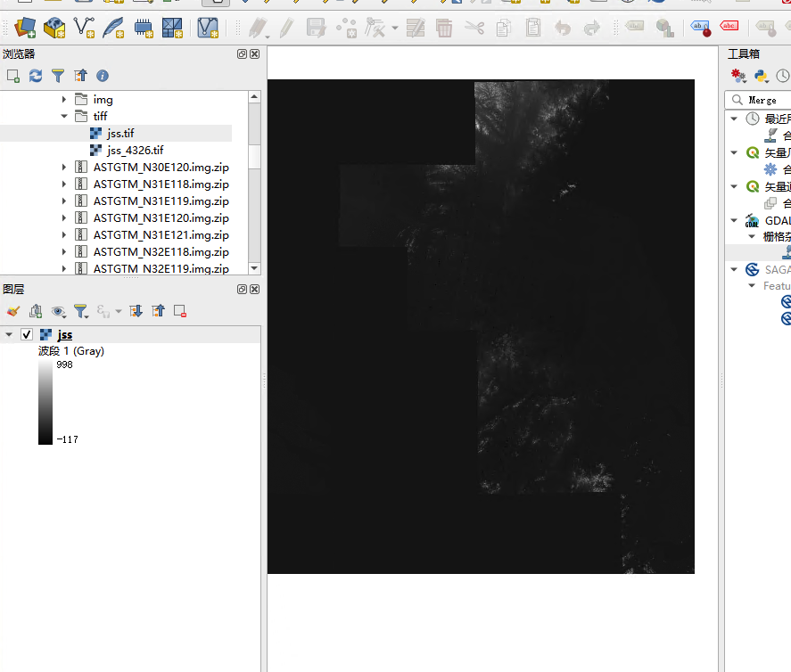Toggle the legend filter in Layers panel
The width and height of the screenshot is (791, 672).
(x=81, y=311)
